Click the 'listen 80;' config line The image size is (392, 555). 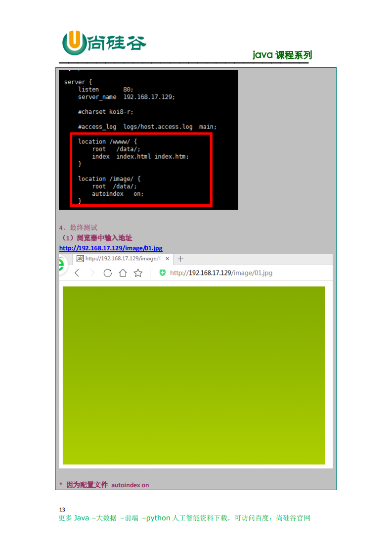pyautogui.click(x=105, y=90)
